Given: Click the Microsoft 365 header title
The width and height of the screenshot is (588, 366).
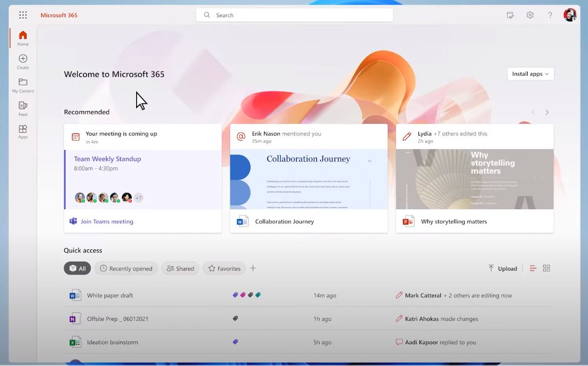Looking at the screenshot, I should 59,15.
